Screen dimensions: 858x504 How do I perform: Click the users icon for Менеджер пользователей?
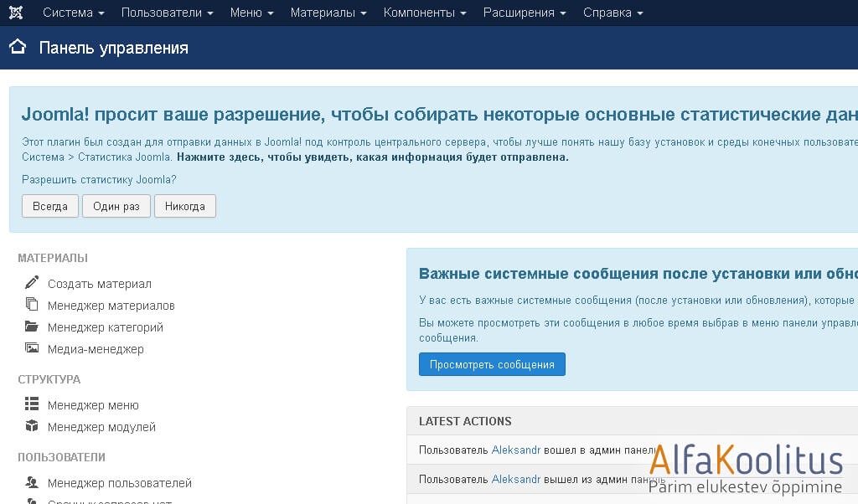[32, 482]
